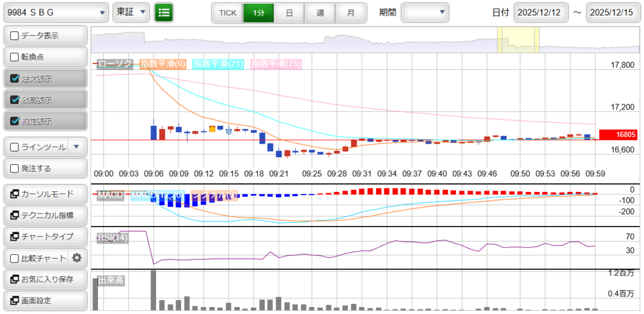This screenshot has height=314, width=644.
Task: Click the 指数平滑(9) legend label
Action: pos(162,64)
